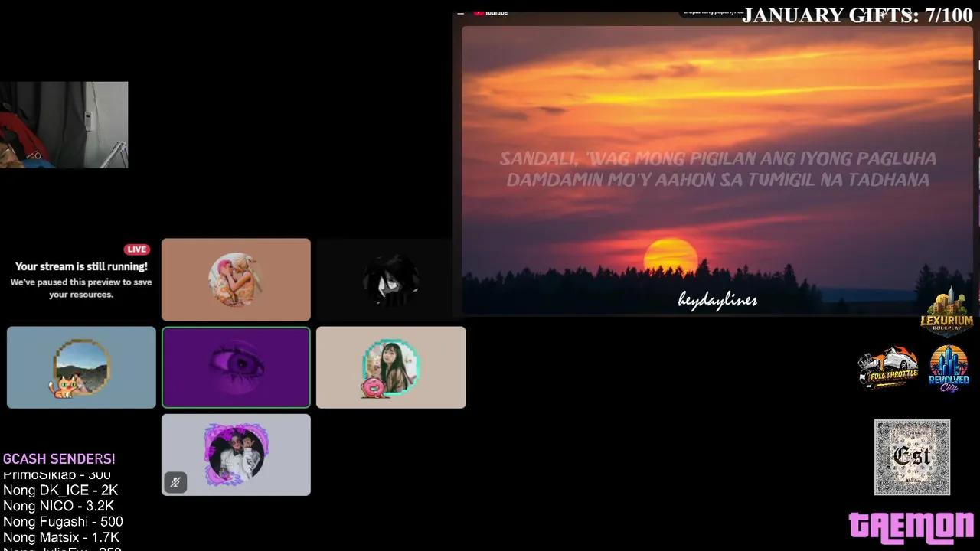Click the Est QR code image
Viewport: 980px width, 551px height.
pyautogui.click(x=913, y=457)
